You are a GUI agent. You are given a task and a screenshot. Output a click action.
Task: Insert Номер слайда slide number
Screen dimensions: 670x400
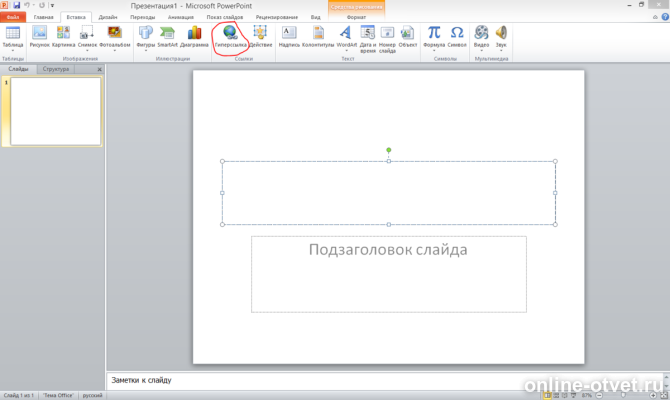(x=387, y=33)
